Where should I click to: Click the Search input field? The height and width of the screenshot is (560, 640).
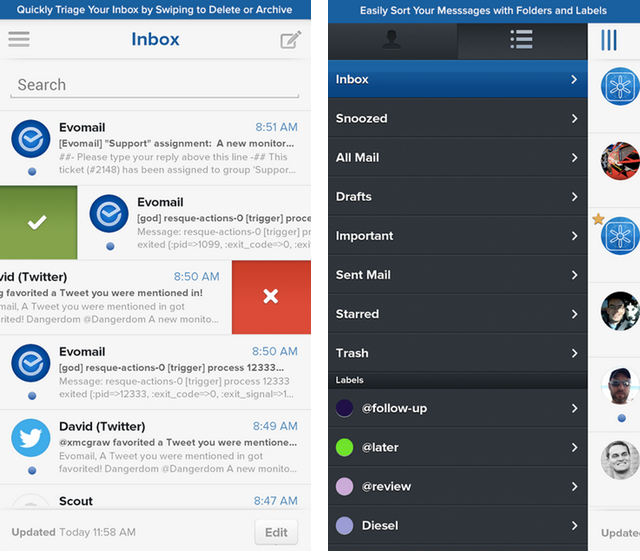pos(155,85)
